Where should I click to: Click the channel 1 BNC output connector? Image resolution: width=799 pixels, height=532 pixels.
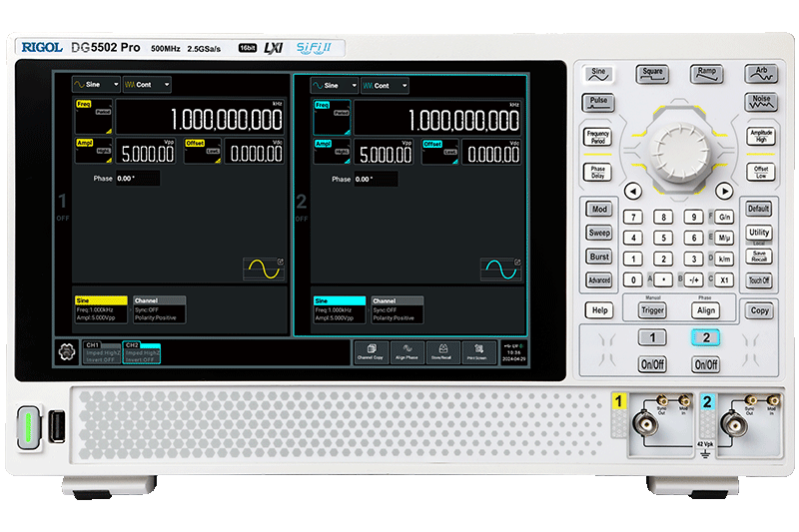coord(645,423)
